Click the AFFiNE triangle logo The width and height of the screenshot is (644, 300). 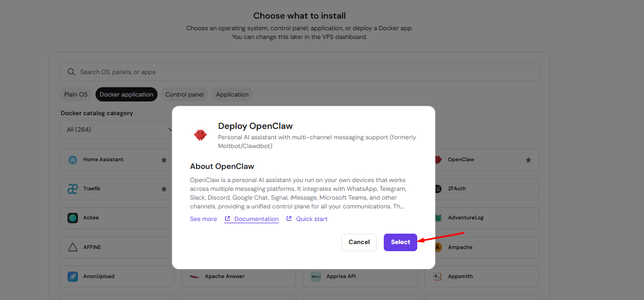pyautogui.click(x=72, y=247)
